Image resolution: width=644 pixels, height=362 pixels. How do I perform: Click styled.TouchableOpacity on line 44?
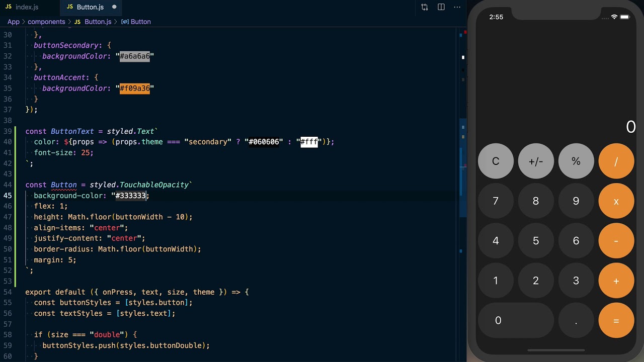pyautogui.click(x=139, y=185)
